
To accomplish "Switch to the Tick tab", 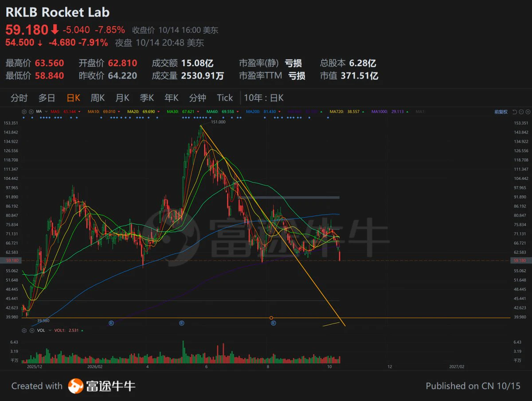I will (225, 98).
